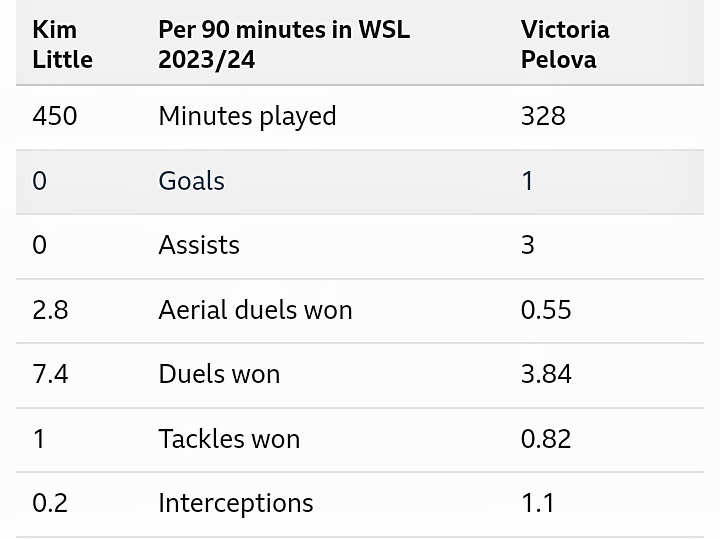Click Kim Little's 7.4 duels value
720x539 pixels.
click(51, 374)
